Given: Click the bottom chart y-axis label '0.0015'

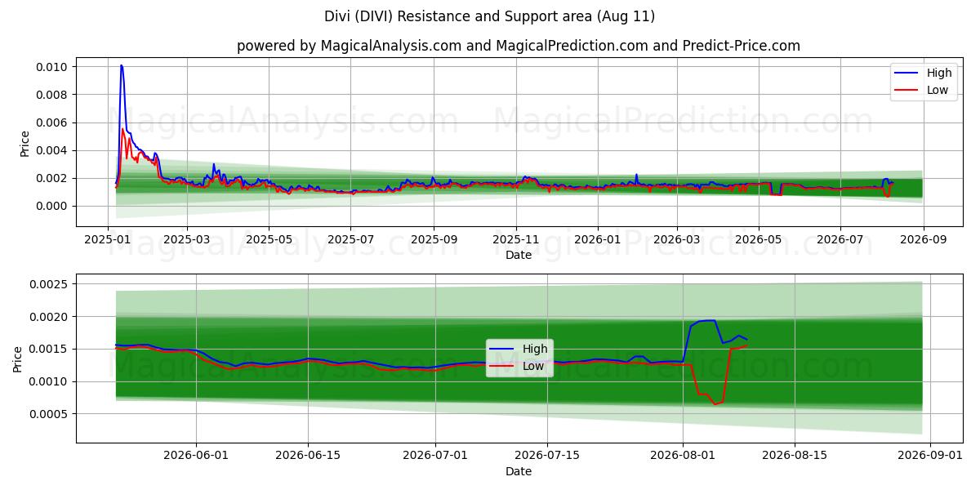Looking at the screenshot, I should pos(49,349).
